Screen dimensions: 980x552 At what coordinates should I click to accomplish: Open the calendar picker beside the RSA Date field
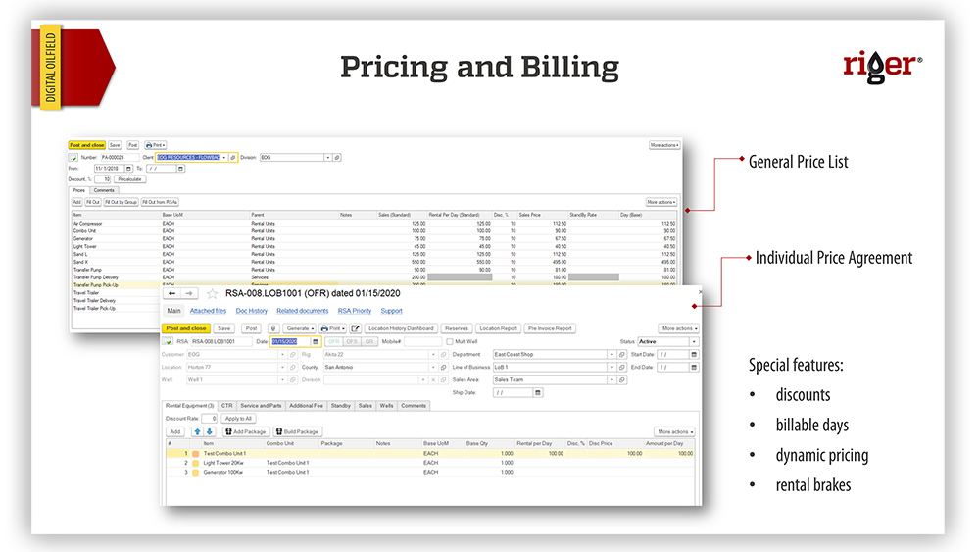tap(317, 341)
